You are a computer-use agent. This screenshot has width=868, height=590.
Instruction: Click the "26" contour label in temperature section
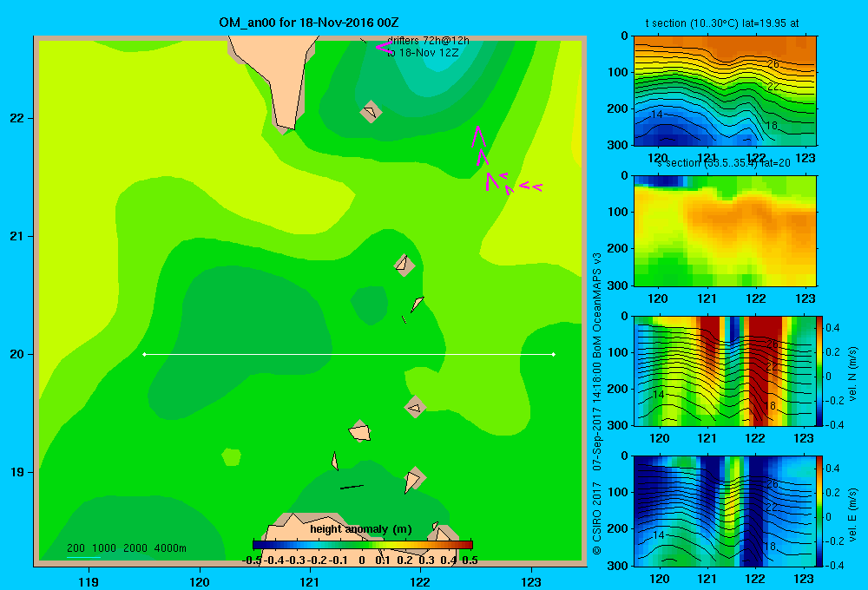pos(773,64)
